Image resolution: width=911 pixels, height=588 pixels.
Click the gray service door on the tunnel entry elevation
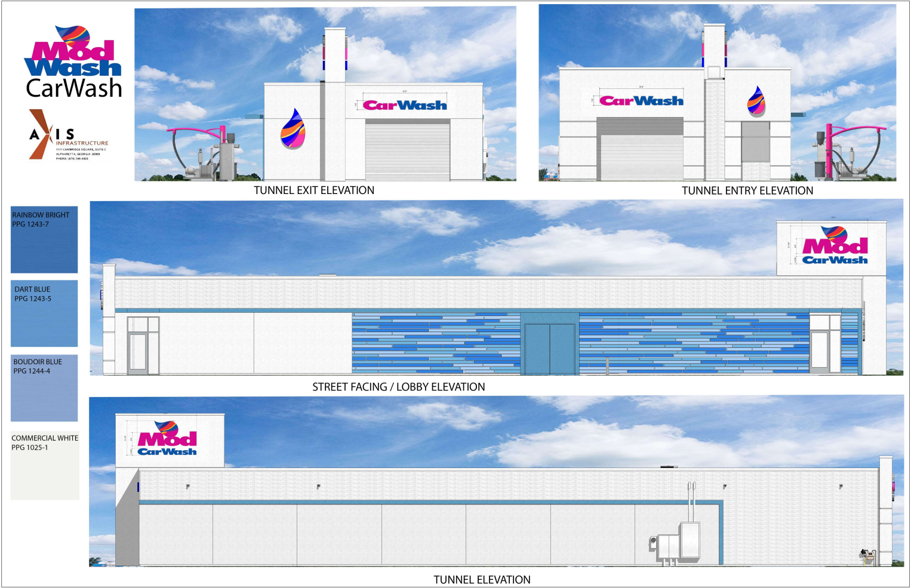point(755,141)
